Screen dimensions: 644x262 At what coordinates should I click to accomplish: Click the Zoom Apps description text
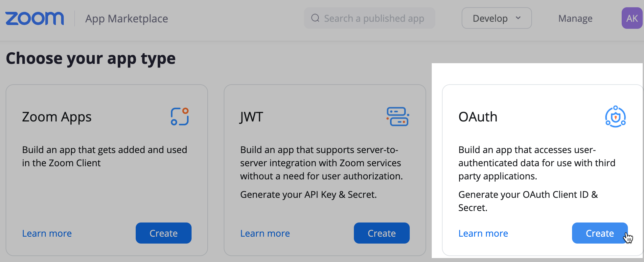[104, 156]
